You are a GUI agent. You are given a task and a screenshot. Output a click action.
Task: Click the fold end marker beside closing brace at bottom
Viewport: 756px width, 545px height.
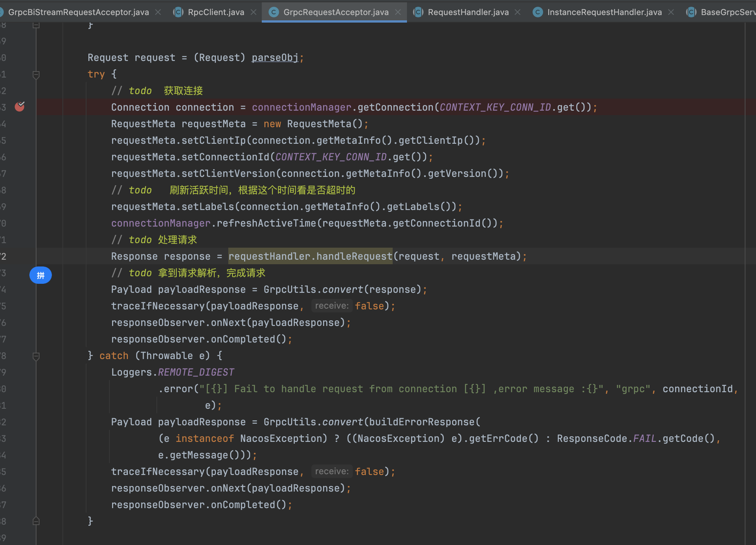point(36,521)
